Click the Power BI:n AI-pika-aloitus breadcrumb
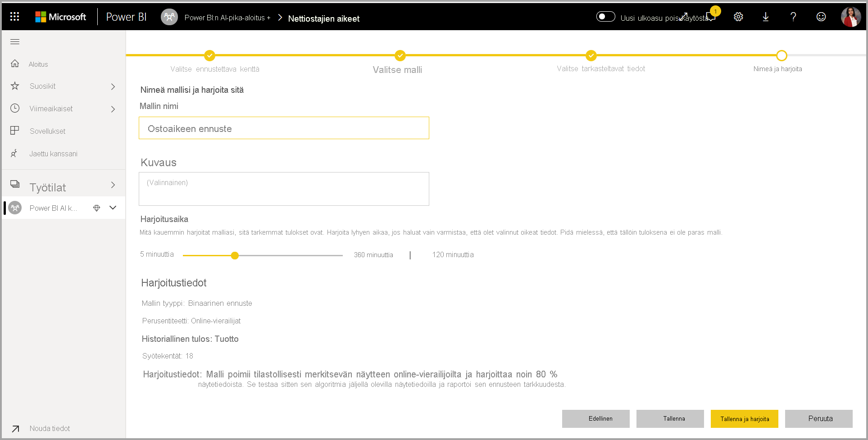The width and height of the screenshot is (868, 440). tap(227, 18)
